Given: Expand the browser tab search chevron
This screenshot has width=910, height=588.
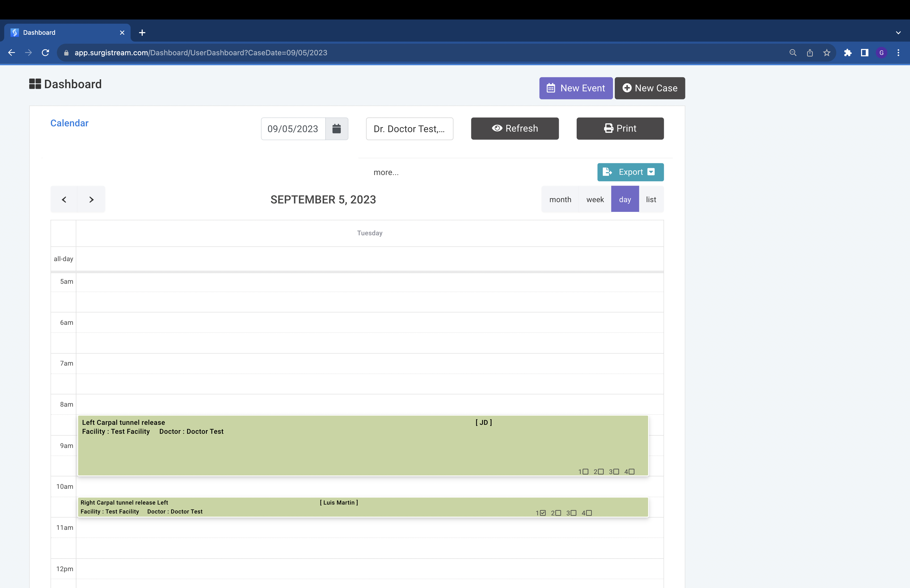Looking at the screenshot, I should (x=898, y=33).
